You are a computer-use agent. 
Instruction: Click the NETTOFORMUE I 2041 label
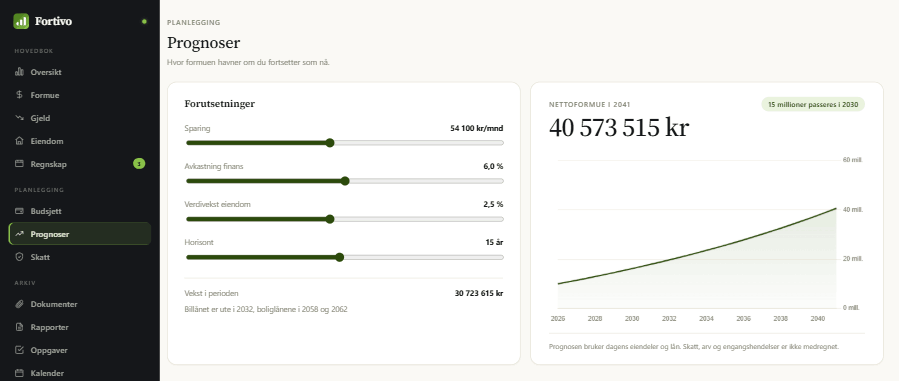(x=589, y=105)
